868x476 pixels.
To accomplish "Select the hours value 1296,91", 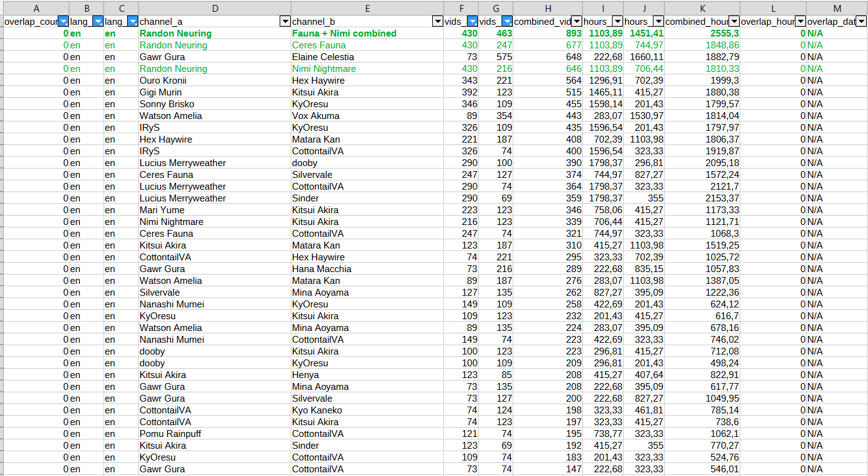I will coord(603,81).
